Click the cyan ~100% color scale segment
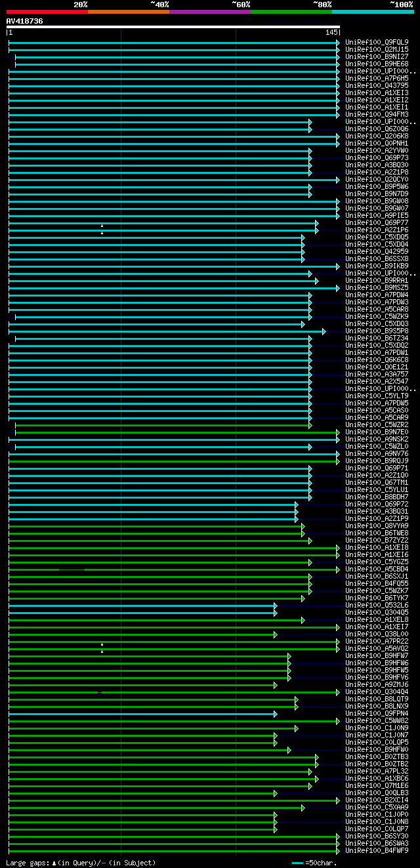Screen dimensions: 420x868 coord(373,12)
